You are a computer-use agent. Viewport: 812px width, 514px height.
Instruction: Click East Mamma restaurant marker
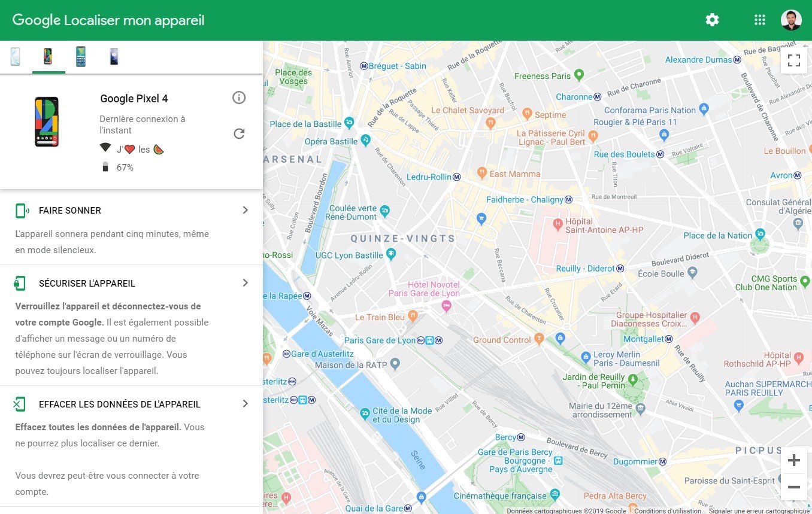[x=481, y=173]
